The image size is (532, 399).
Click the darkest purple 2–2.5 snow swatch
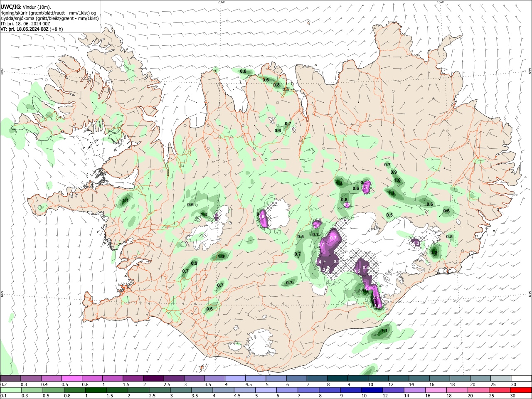(153, 378)
